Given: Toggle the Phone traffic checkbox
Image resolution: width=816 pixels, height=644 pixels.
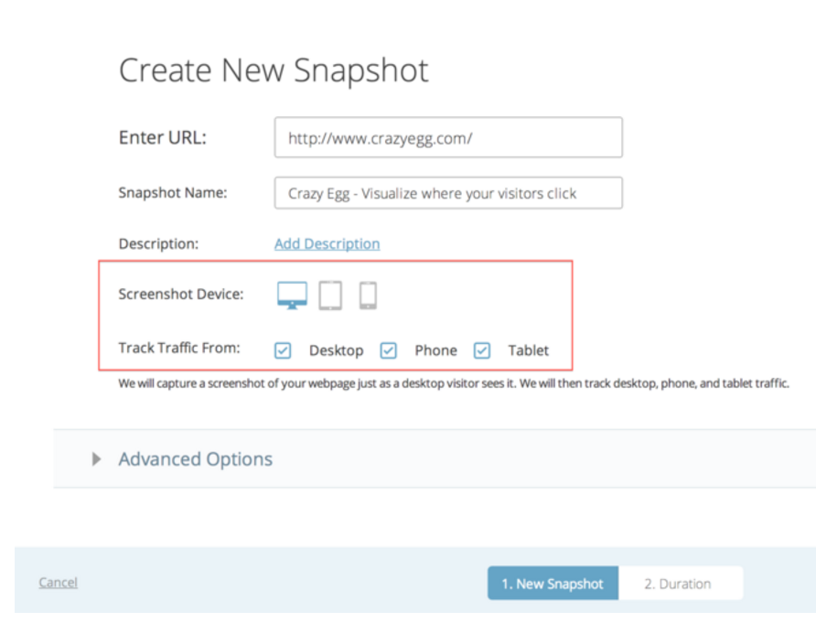Looking at the screenshot, I should 389,350.
